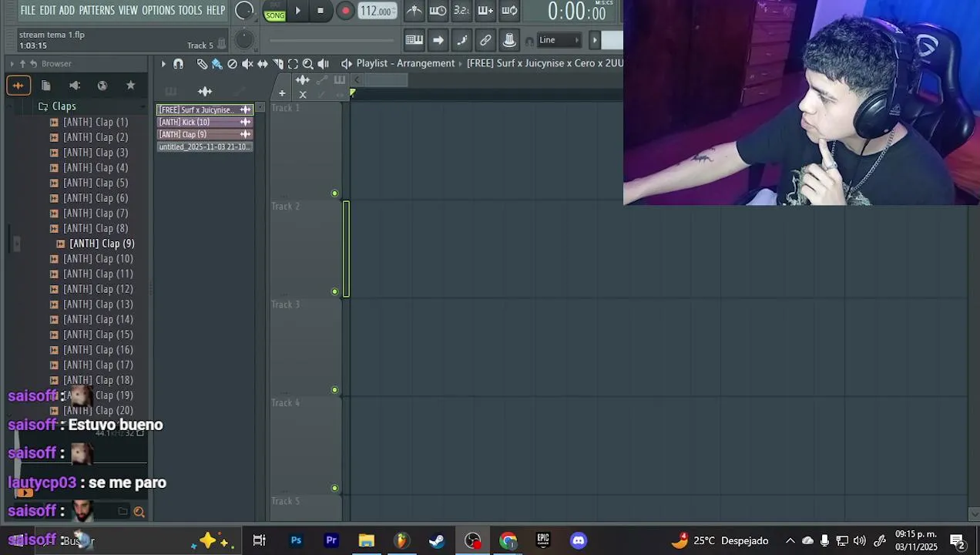980x555 pixels.
Task: Open FL Studio from the Windows taskbar
Action: click(401, 540)
